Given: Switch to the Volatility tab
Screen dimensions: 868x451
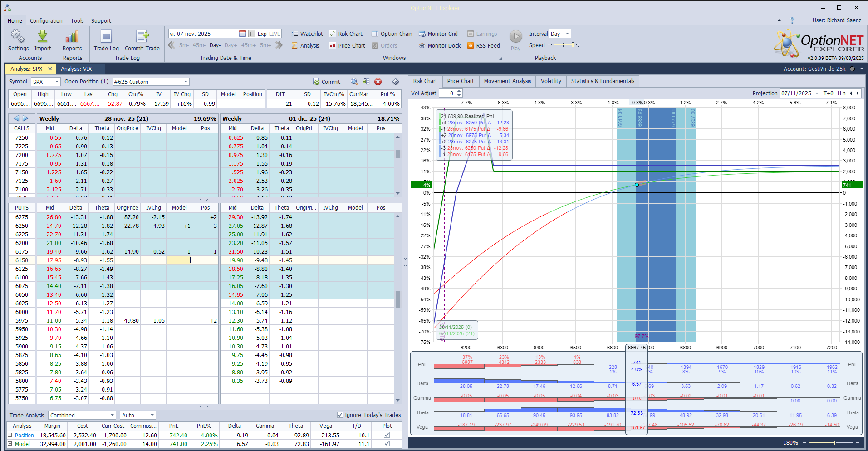Looking at the screenshot, I should click(x=551, y=81).
